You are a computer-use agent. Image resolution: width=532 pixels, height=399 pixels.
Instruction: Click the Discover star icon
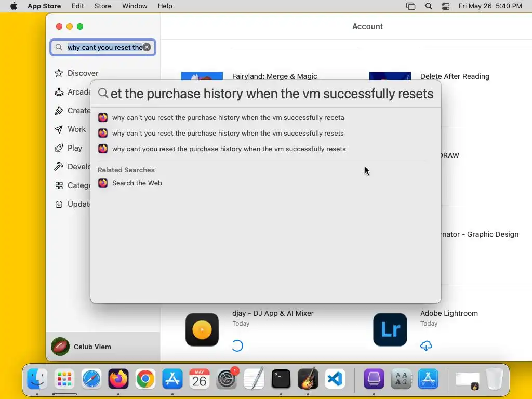(59, 73)
